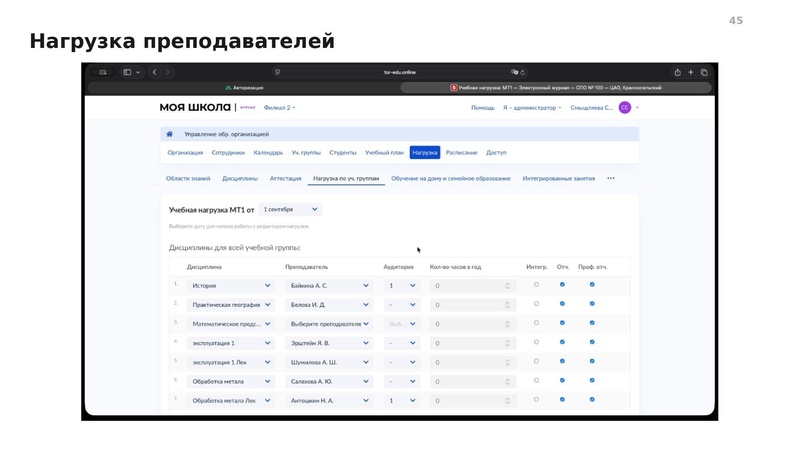The width and height of the screenshot is (800, 450).
Task: Open the 1 сентября date dropdown
Action: (x=290, y=210)
